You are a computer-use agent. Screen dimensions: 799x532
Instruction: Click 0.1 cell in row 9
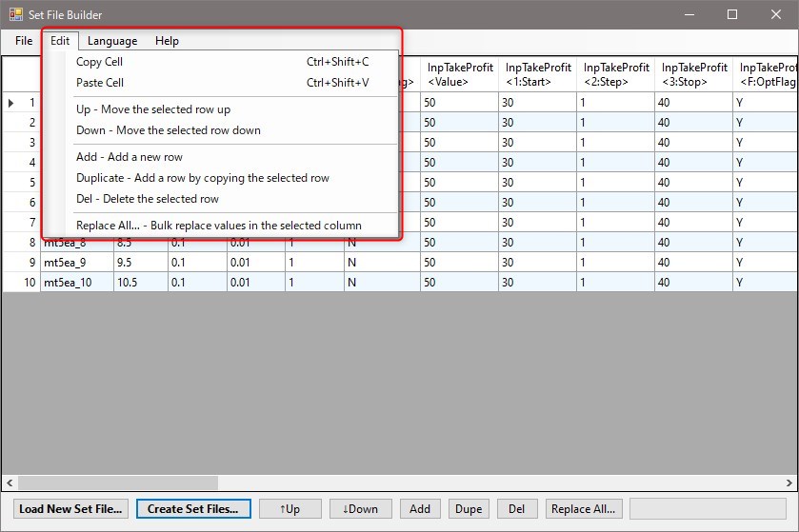tap(197, 262)
